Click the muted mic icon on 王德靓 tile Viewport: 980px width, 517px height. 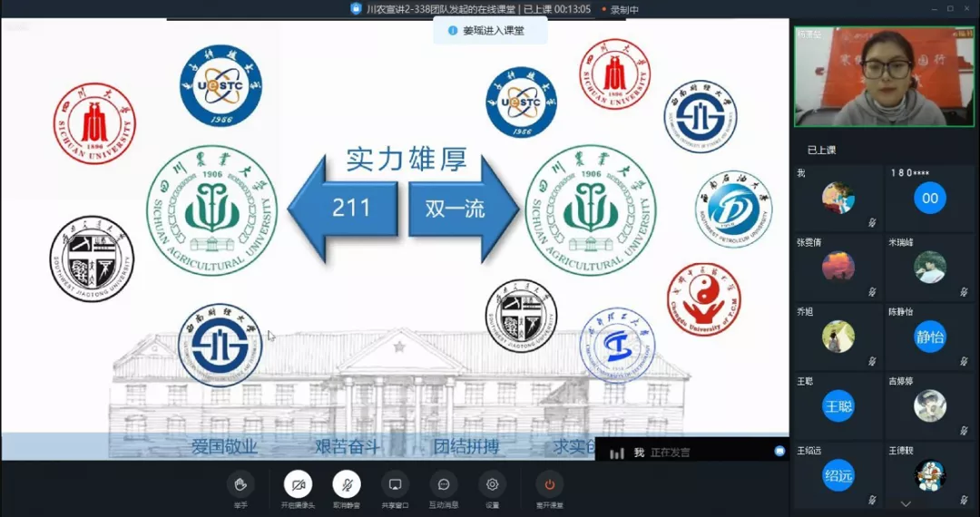[965, 499]
